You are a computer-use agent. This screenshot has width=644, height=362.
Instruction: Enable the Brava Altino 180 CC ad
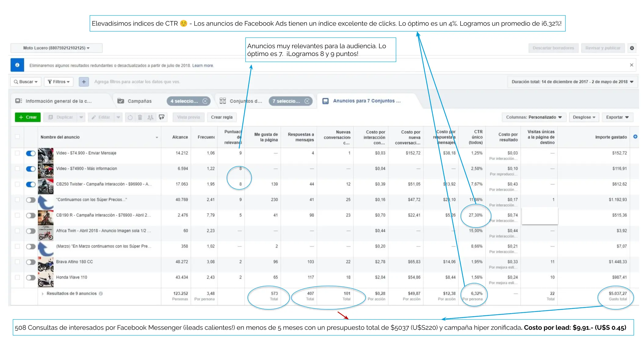(31, 262)
